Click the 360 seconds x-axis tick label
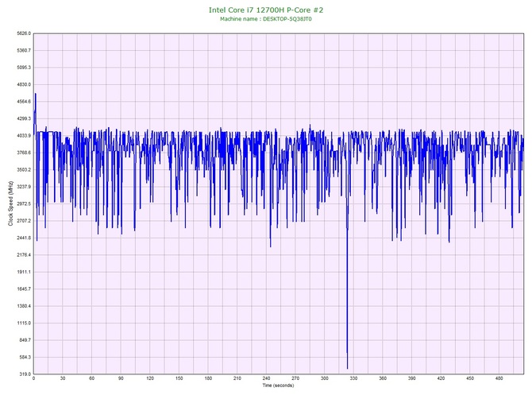Viewport: 532px width, 399px height. pos(383,378)
